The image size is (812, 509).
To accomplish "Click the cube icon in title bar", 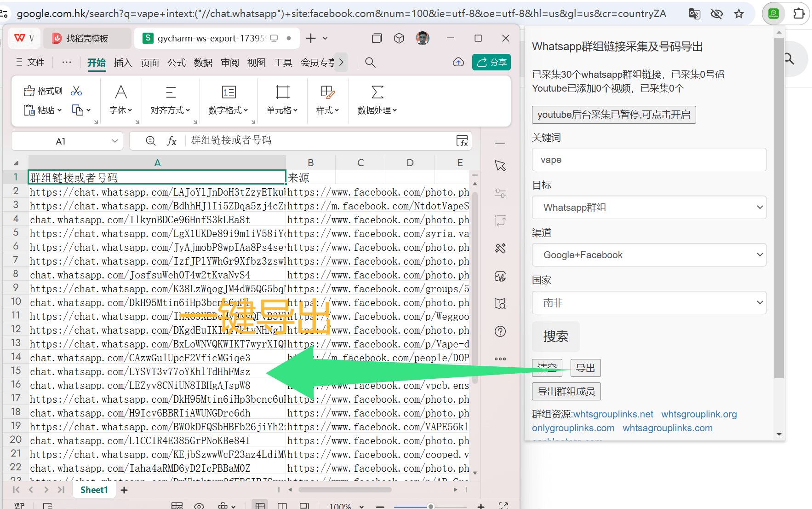I will [399, 38].
